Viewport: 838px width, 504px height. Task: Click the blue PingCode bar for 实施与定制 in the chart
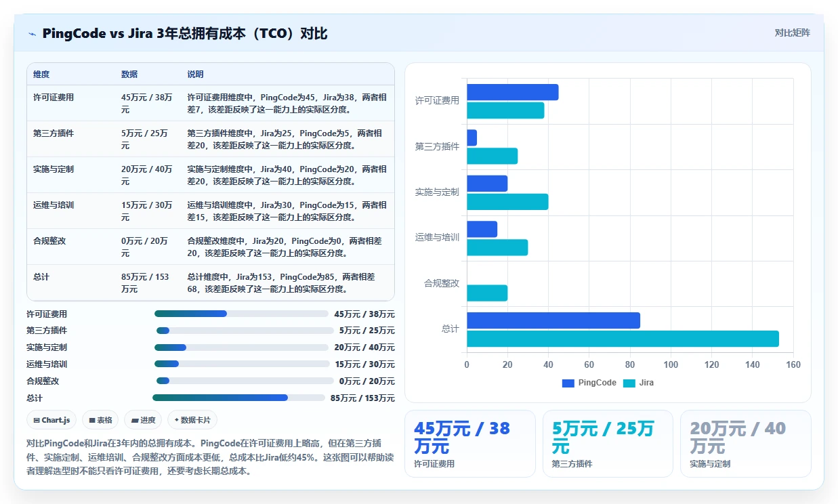coord(487,184)
